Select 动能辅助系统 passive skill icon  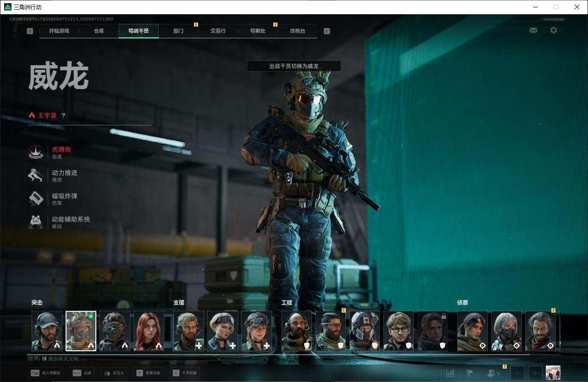tap(36, 222)
